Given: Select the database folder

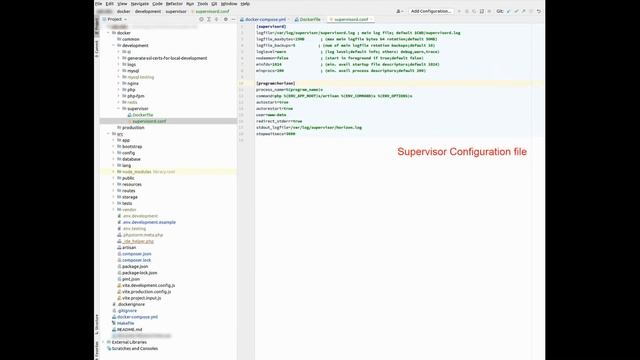Looking at the screenshot, I should coord(131,159).
